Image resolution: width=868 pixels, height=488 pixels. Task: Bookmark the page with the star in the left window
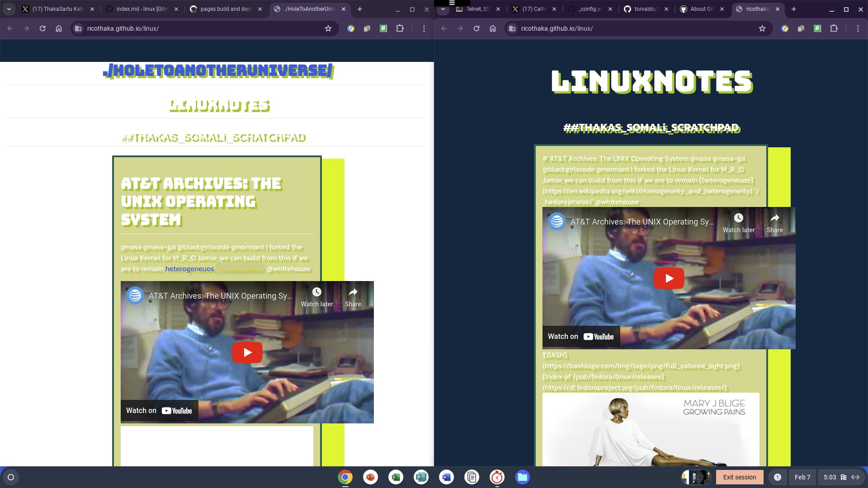pos(328,28)
